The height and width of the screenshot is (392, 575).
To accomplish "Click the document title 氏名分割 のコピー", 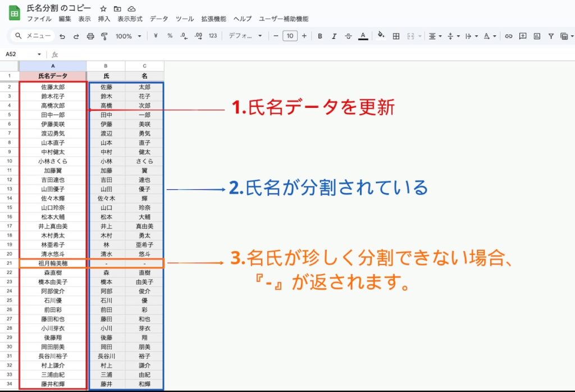I will coord(58,8).
